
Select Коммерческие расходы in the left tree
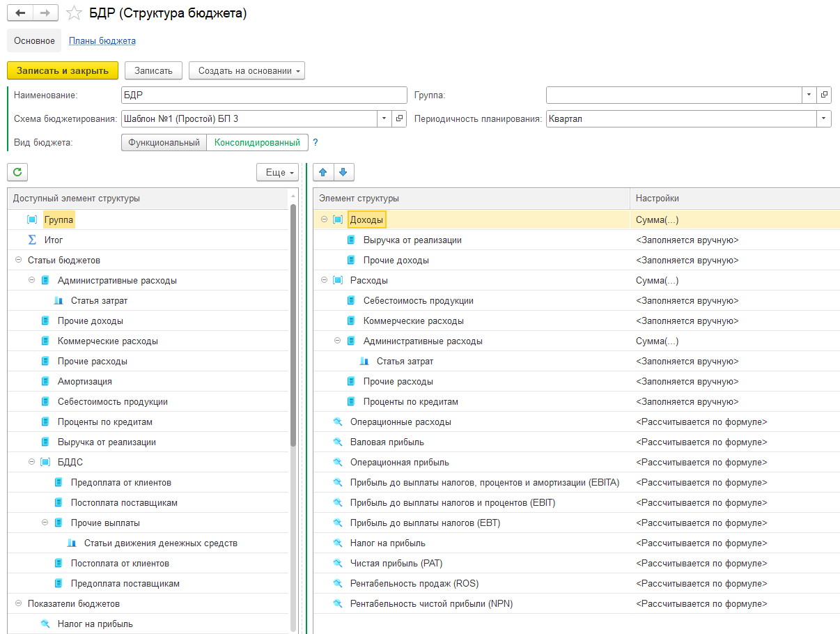tap(107, 341)
